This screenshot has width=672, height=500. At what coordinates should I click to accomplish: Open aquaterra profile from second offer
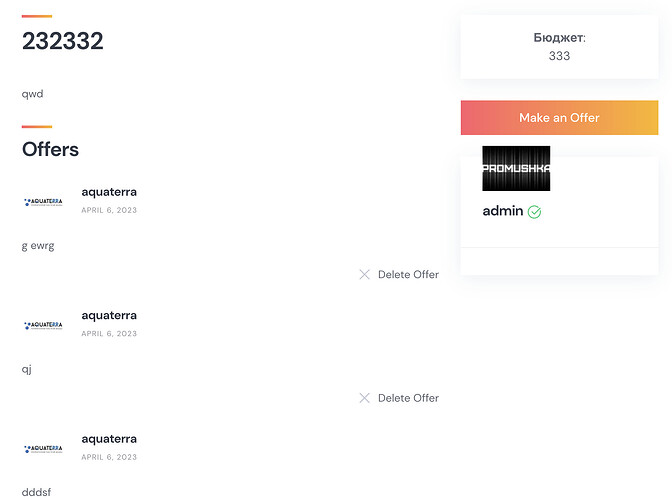tap(109, 315)
